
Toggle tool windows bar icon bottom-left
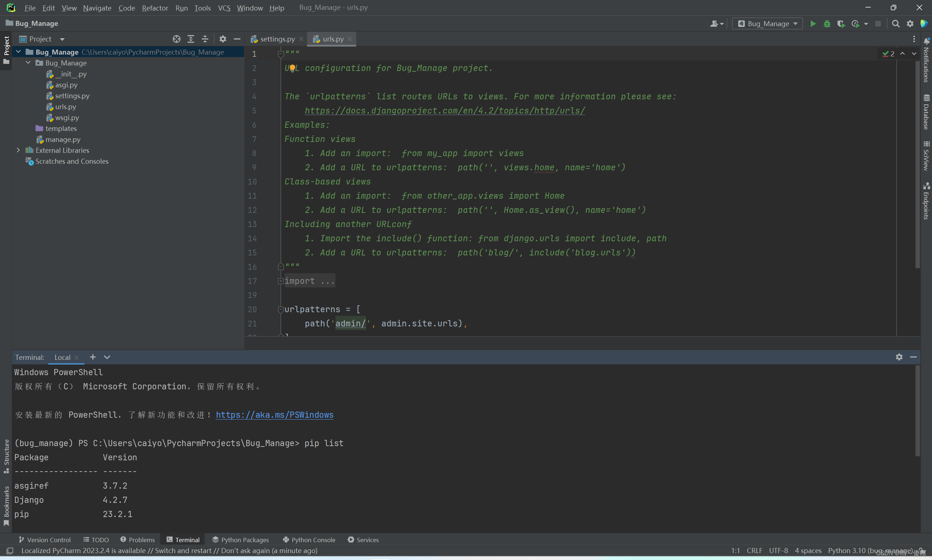[x=10, y=551]
